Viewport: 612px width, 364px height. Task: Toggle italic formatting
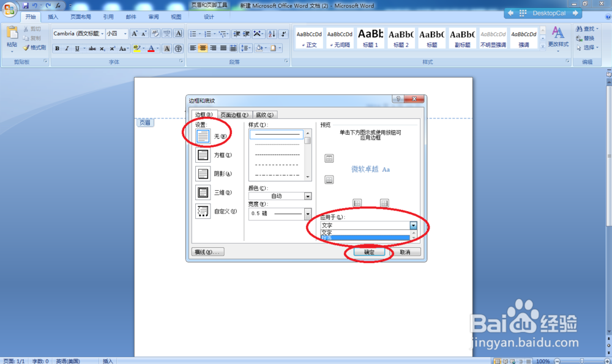pos(67,48)
